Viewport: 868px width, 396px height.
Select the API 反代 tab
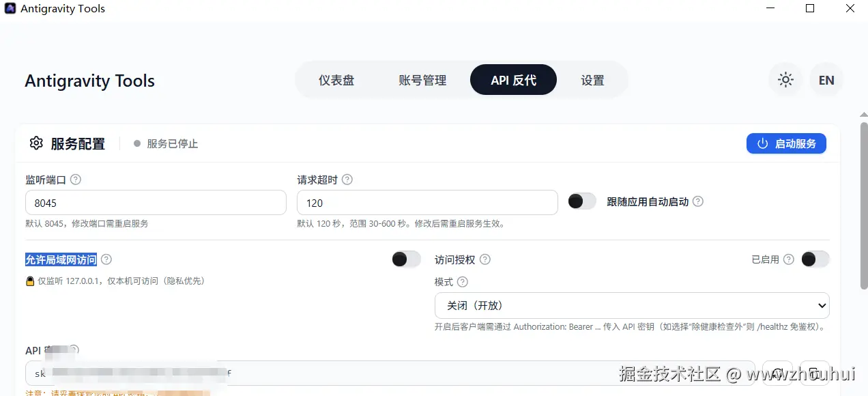tap(513, 80)
